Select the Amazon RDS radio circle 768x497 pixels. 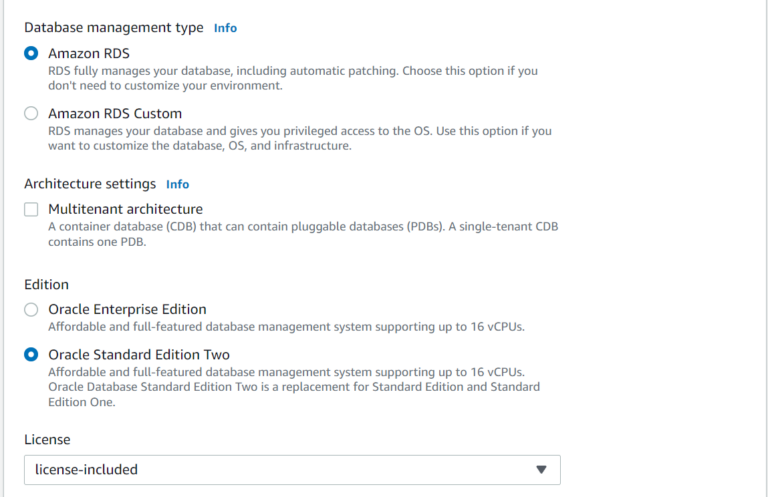[31, 53]
